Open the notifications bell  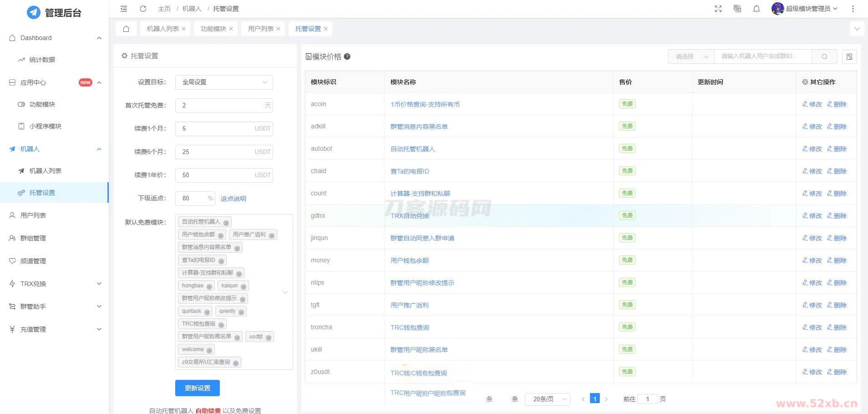click(x=756, y=8)
